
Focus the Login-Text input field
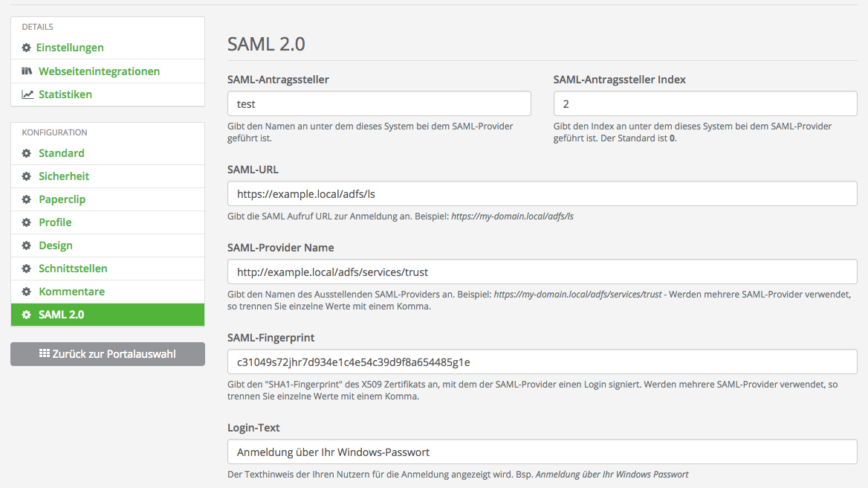[542, 452]
